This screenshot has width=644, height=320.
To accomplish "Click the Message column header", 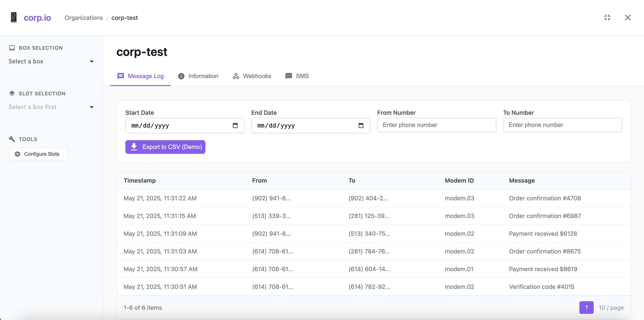I will [522, 180].
